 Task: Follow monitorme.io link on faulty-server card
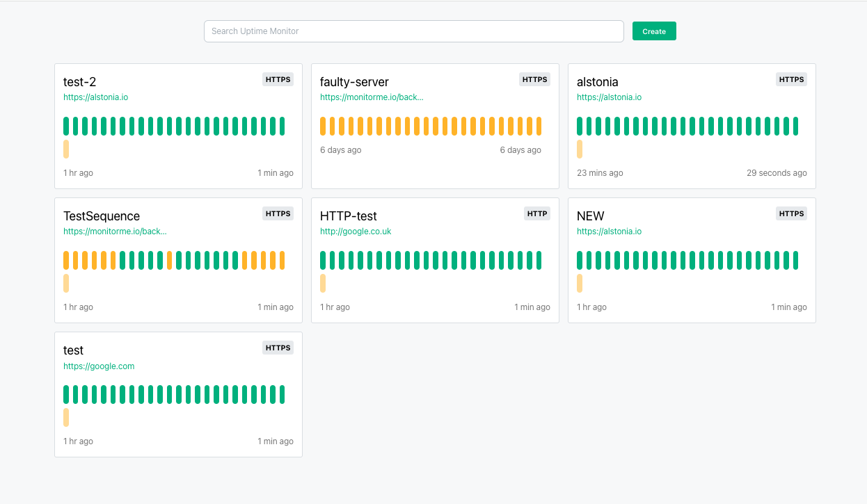(x=372, y=97)
